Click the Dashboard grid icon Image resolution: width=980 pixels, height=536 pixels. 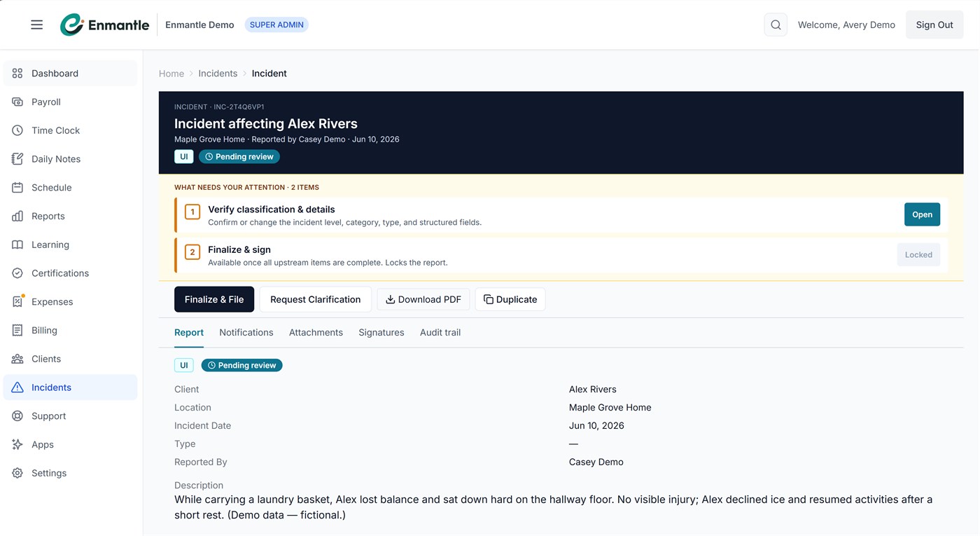(17, 73)
